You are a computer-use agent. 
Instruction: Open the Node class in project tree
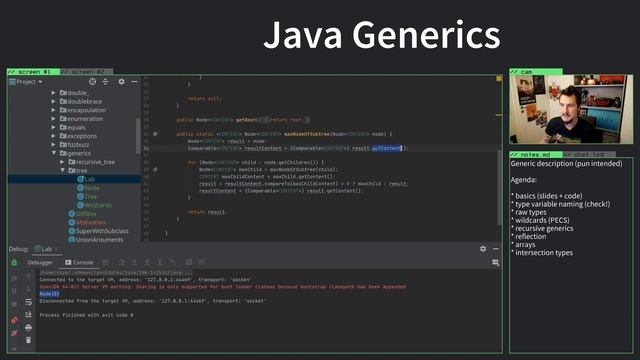pos(88,188)
